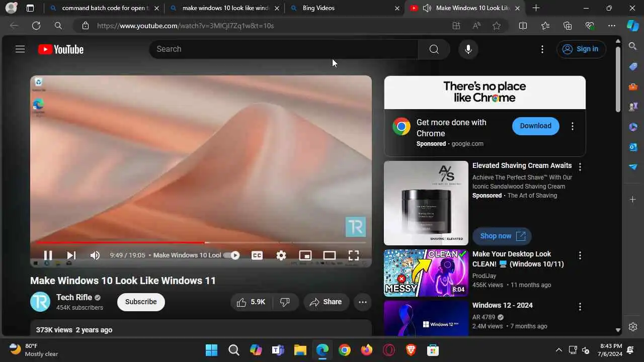644x362 pixels.
Task: Toggle the autoplay switch
Action: [232, 255]
